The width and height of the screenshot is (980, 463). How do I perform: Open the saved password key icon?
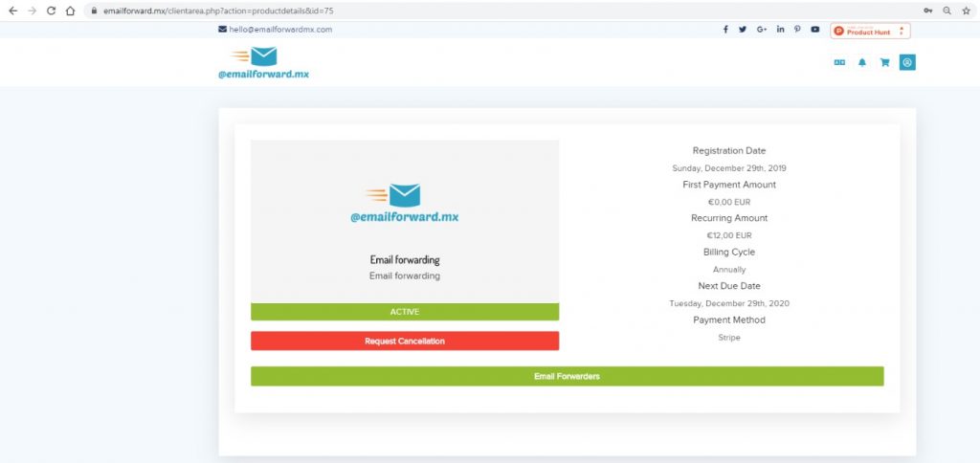[x=928, y=11]
